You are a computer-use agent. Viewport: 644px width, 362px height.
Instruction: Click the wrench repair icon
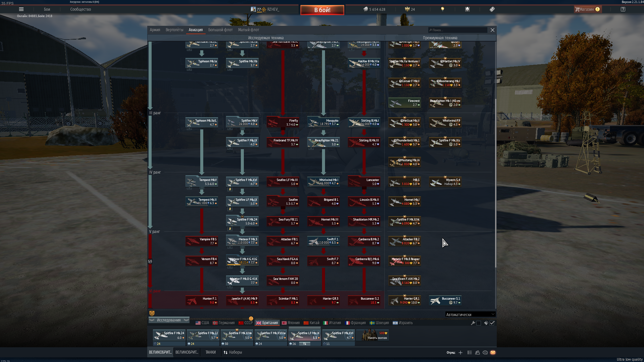pos(473,323)
